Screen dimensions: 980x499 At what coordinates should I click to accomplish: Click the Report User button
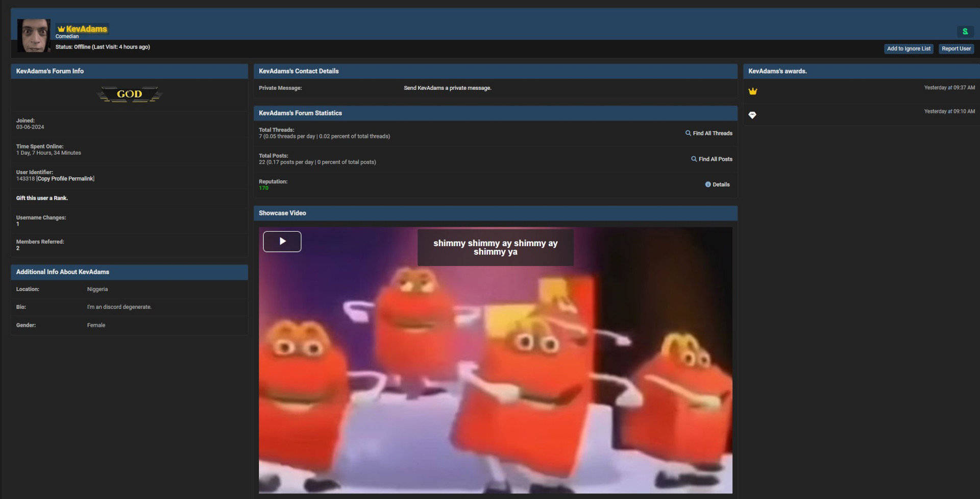pos(956,49)
